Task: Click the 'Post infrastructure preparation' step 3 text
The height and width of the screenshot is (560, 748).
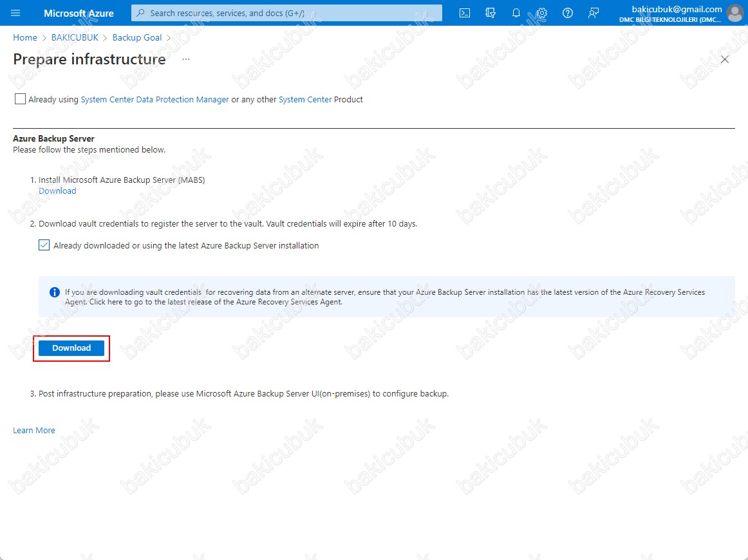Action: pos(244,393)
